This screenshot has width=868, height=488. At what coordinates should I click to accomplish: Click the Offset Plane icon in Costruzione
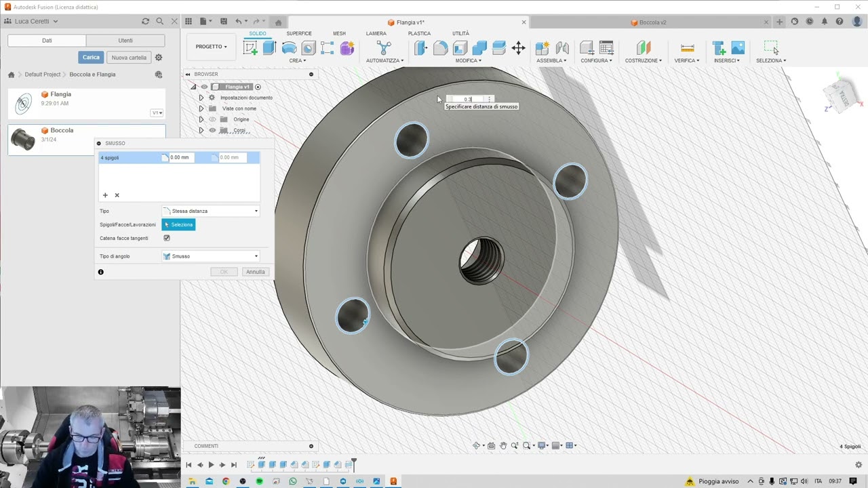tap(643, 47)
